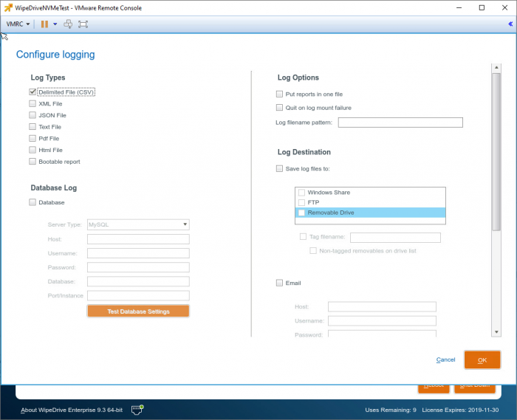The width and height of the screenshot is (517, 420).
Task: Click the Tag filename text field
Action: pyautogui.click(x=395, y=238)
